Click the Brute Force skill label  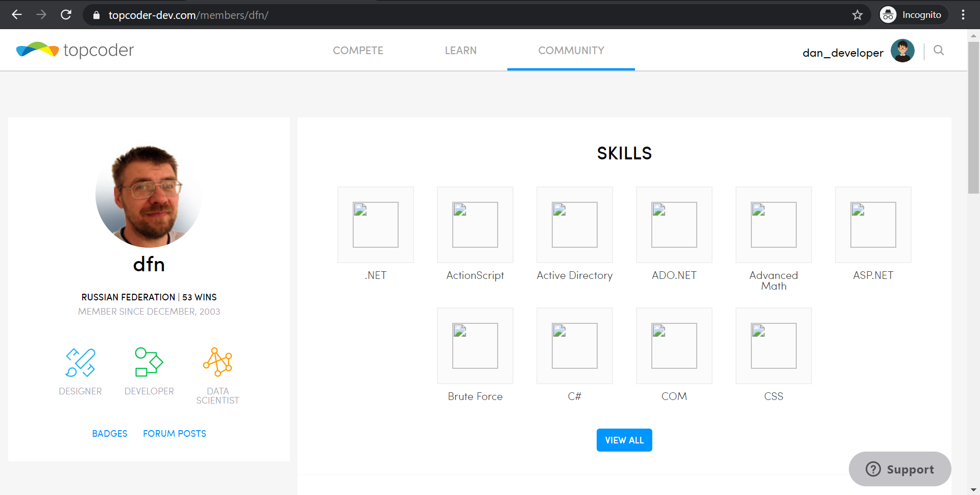tap(475, 396)
